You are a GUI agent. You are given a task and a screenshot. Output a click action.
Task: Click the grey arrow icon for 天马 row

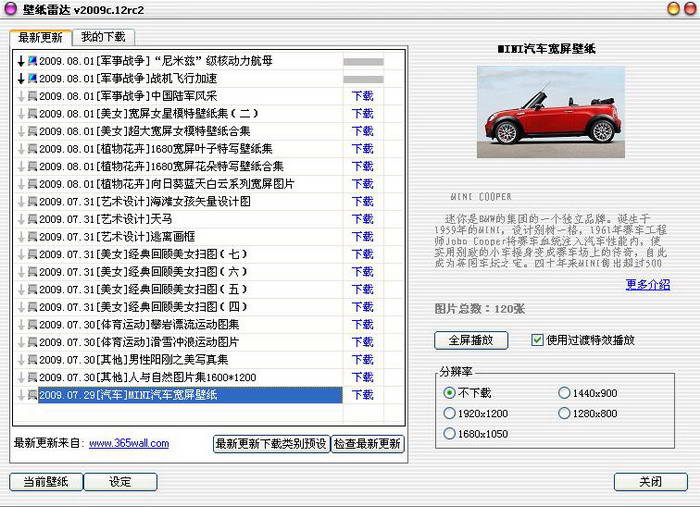point(21,220)
